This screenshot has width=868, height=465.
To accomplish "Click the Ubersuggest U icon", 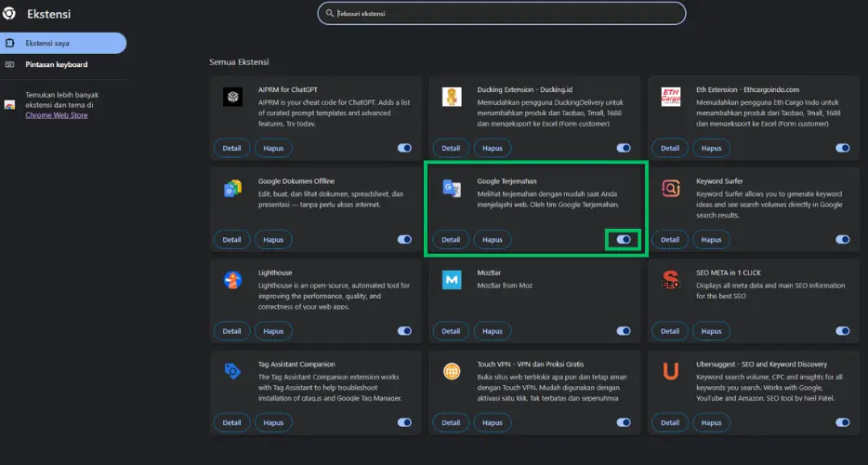I will (x=670, y=371).
